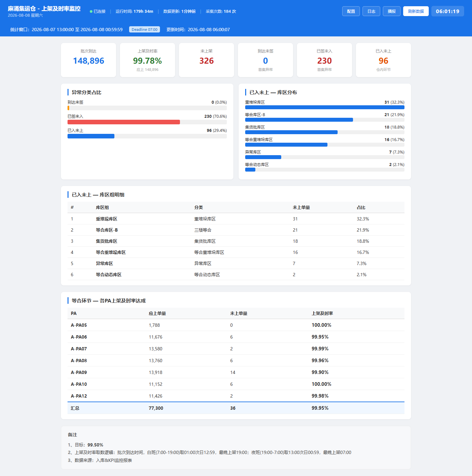Click the Deadline 07:00 badge
The image size is (472, 476).
point(145,30)
